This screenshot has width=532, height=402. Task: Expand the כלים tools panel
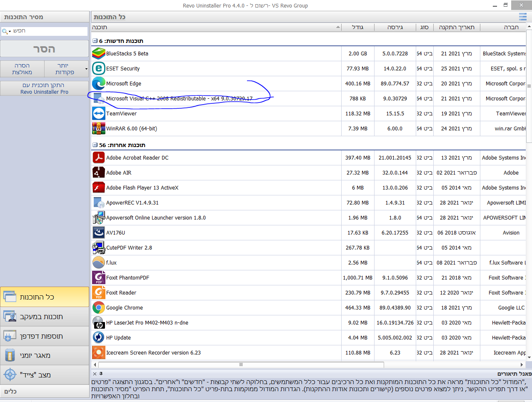click(45, 392)
